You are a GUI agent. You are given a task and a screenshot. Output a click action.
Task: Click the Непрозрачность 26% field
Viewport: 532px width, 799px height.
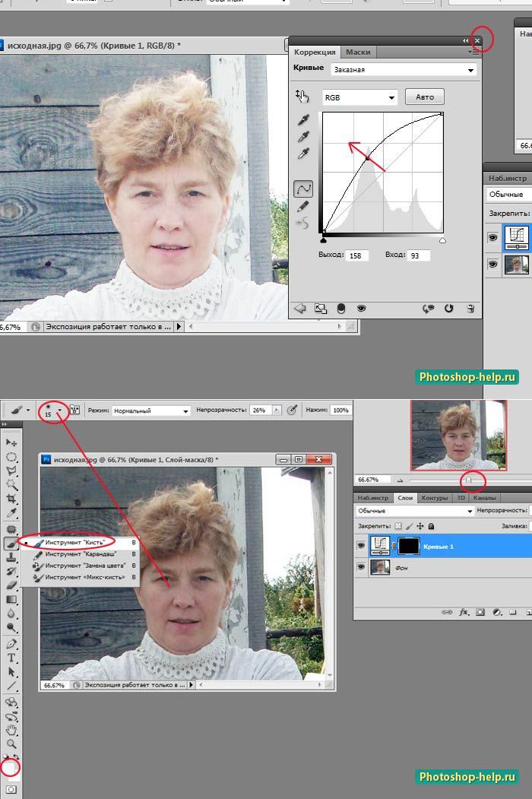click(x=261, y=410)
